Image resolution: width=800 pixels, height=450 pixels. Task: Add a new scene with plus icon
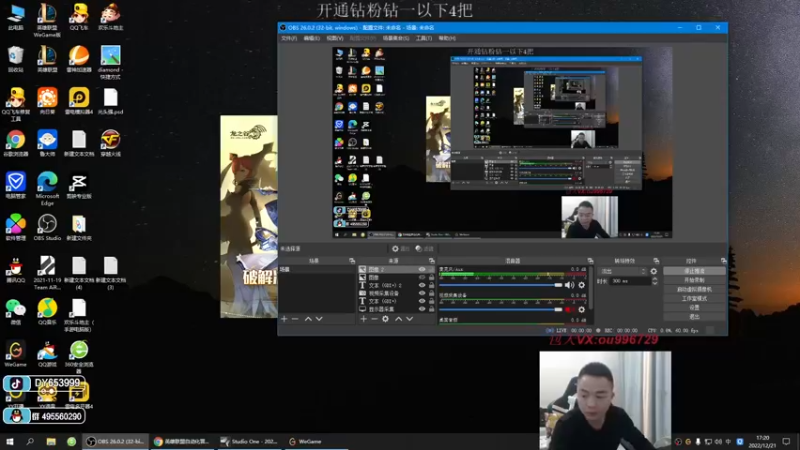(284, 319)
